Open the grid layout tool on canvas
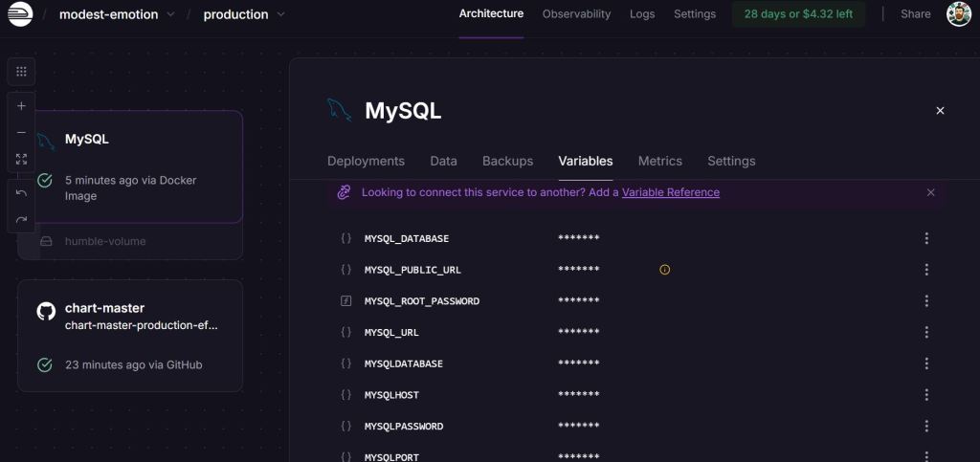Viewport: 980px width, 462px height. (21, 71)
